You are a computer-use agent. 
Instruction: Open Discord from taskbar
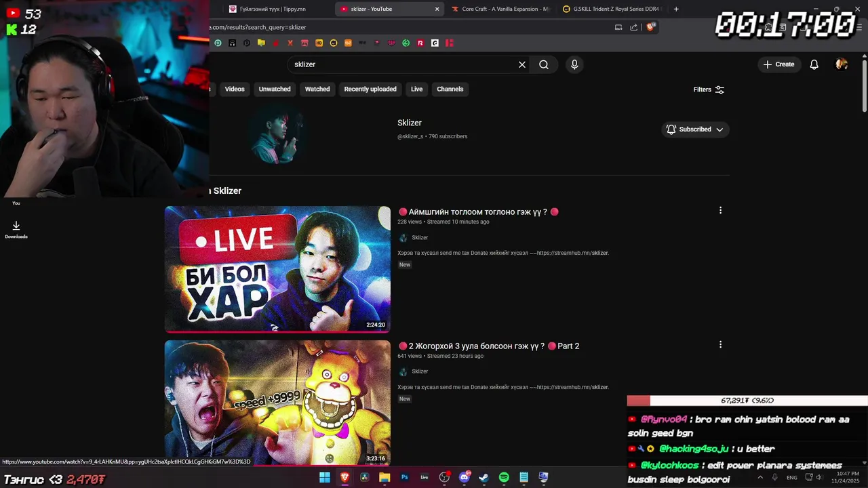(465, 477)
